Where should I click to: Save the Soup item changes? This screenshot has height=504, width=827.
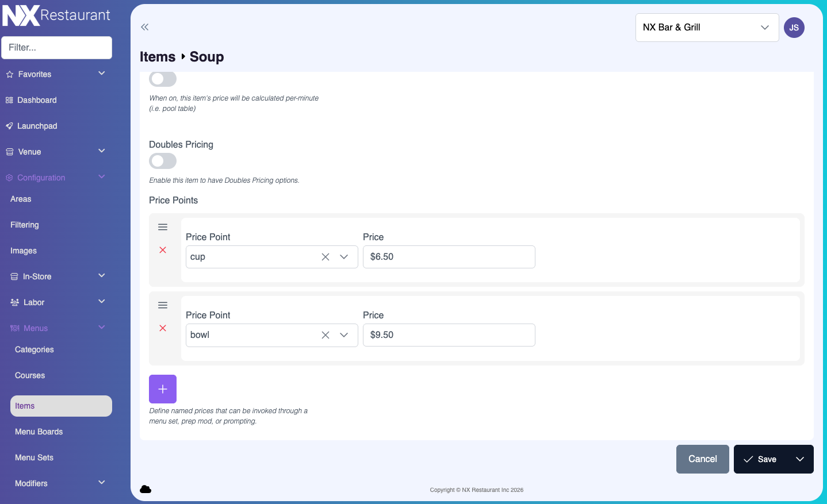(x=760, y=459)
